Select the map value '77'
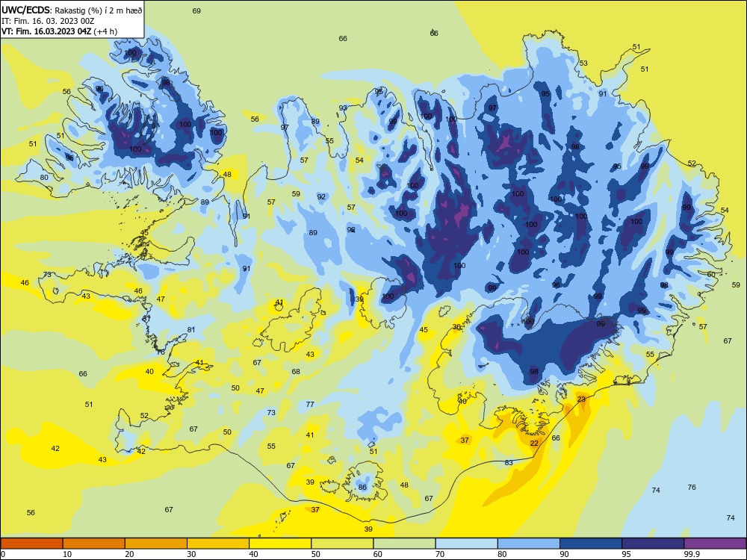 tap(310, 404)
